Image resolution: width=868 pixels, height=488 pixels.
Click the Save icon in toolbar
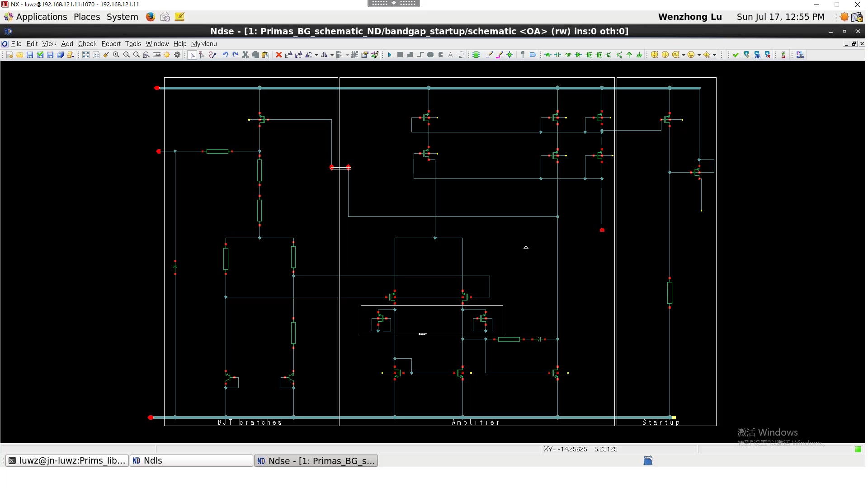(30, 55)
